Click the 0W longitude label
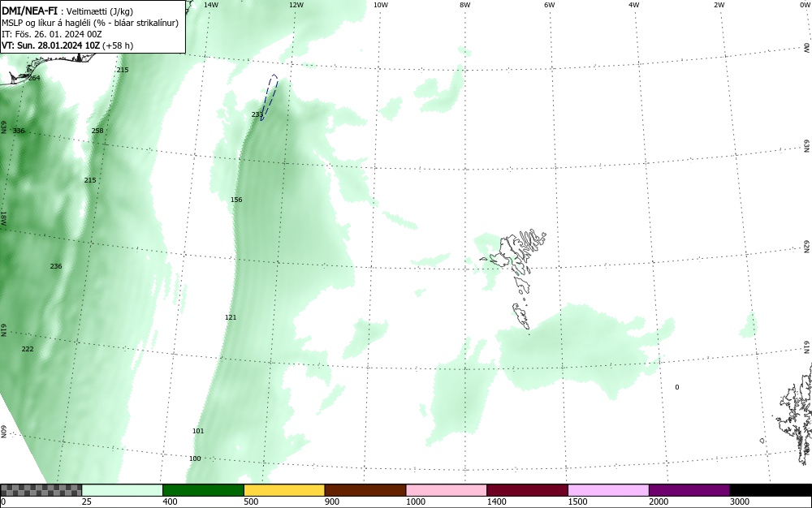Screen dimensions: 812x508 click(x=805, y=5)
